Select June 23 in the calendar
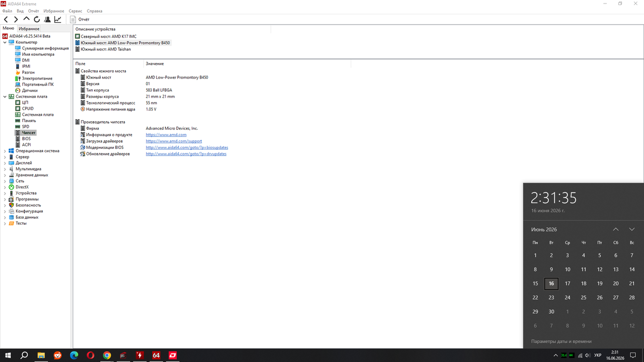The image size is (644, 362). [x=551, y=298]
